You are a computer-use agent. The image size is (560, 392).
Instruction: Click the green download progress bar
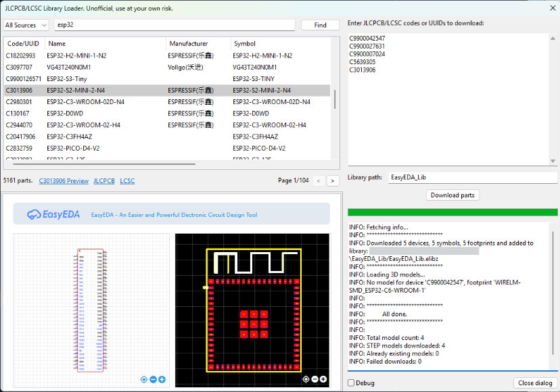(x=452, y=212)
